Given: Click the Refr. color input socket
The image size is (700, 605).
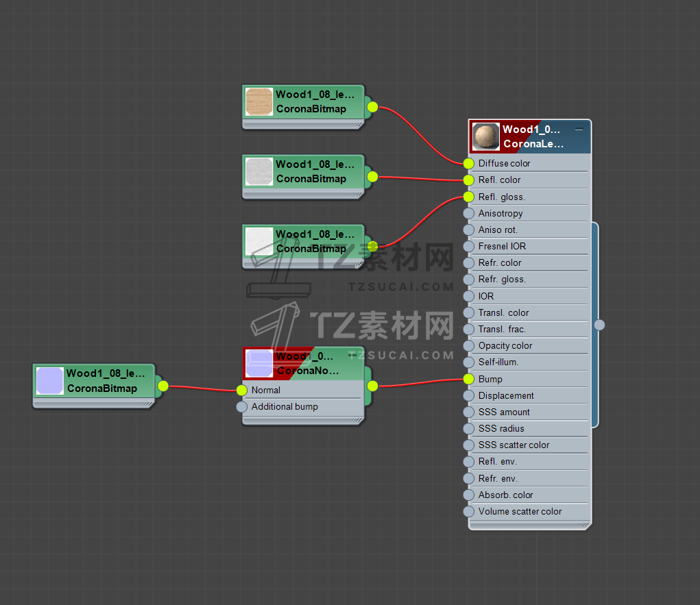Looking at the screenshot, I should [468, 263].
